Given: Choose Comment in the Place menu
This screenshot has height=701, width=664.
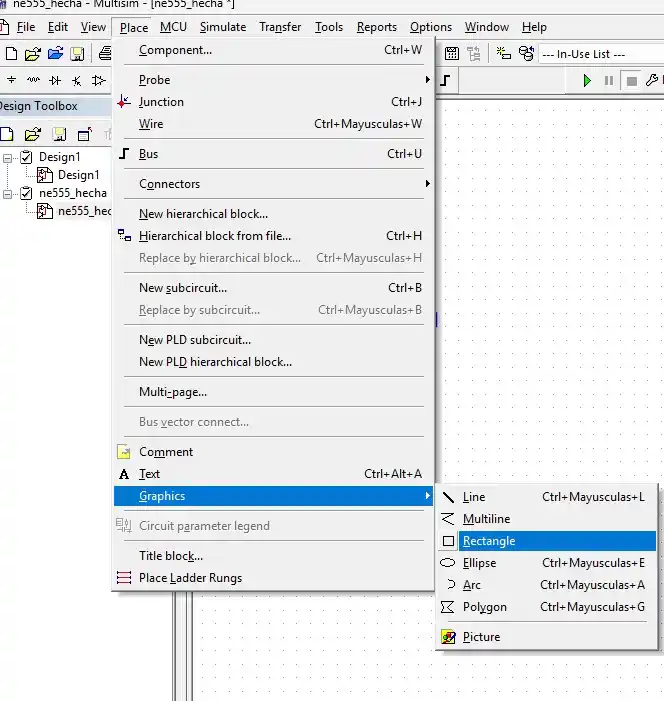Looking at the screenshot, I should [273, 452].
